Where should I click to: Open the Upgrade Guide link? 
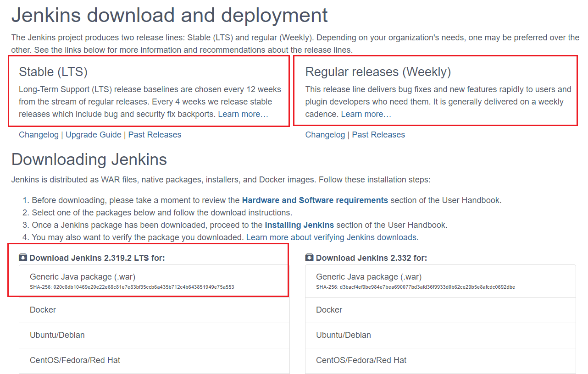94,135
